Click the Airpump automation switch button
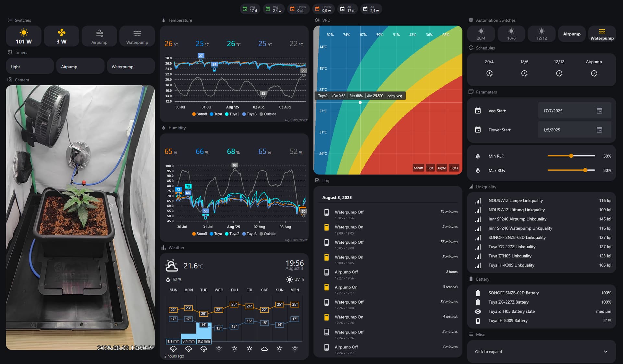623x364 pixels. pos(571,34)
